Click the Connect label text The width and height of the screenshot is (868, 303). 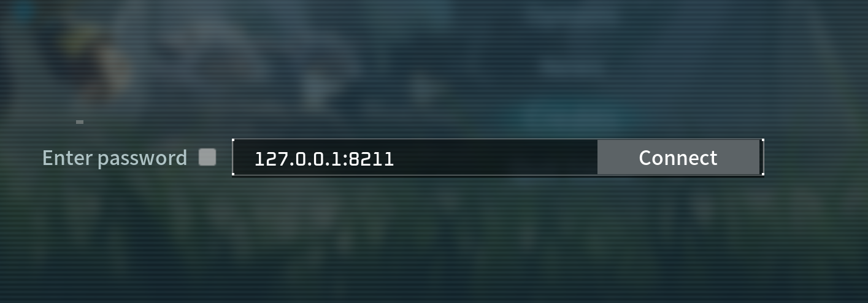point(678,158)
